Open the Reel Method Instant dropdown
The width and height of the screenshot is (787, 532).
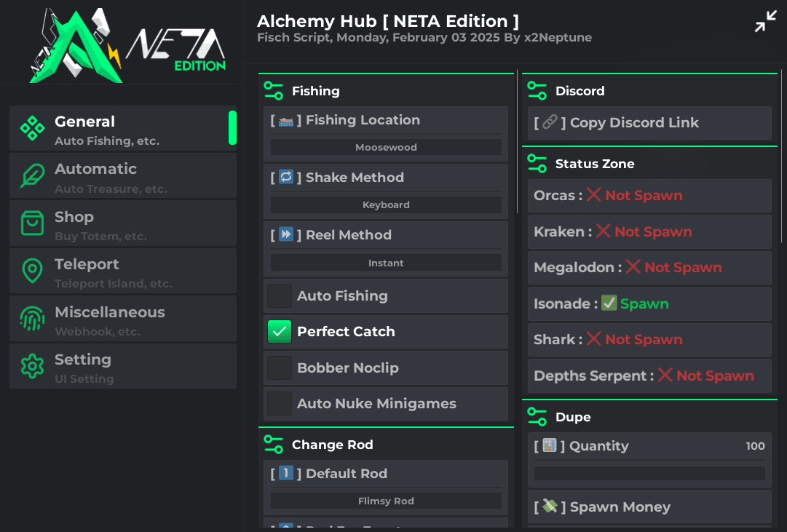386,263
